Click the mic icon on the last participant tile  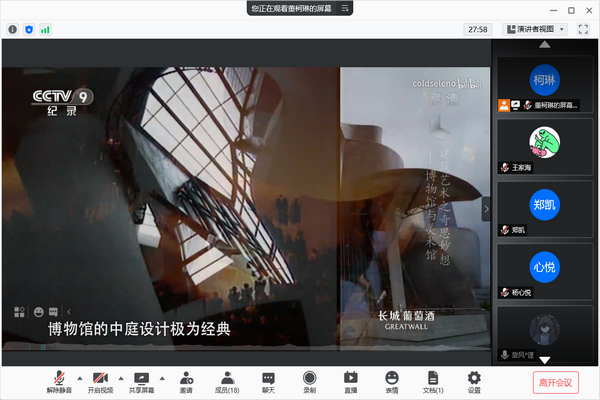pyautogui.click(x=505, y=355)
